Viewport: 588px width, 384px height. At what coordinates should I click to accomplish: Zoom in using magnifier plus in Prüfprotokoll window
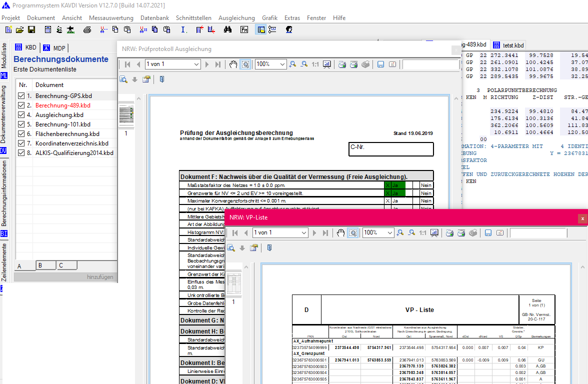point(292,64)
